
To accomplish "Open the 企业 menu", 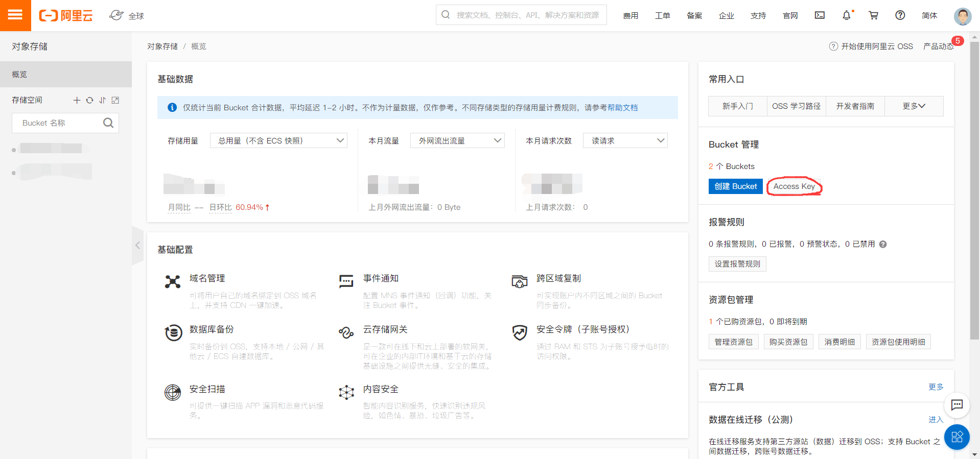I will pyautogui.click(x=726, y=16).
